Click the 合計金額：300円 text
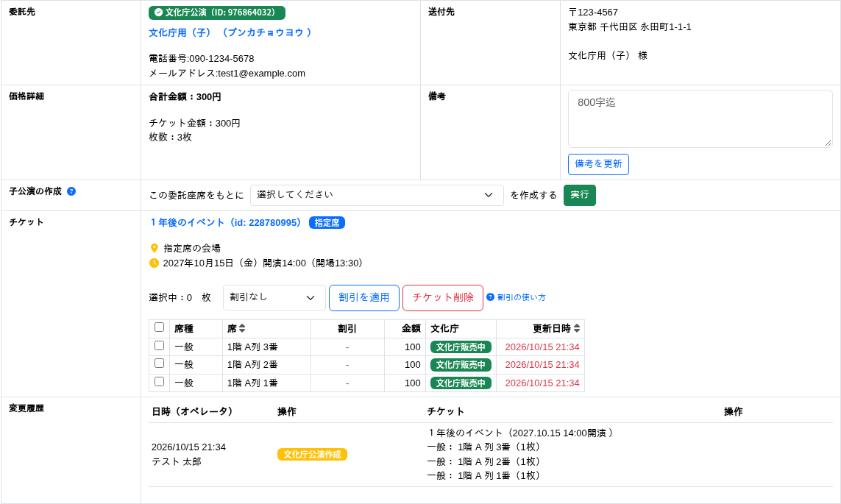The width and height of the screenshot is (841, 504). [185, 97]
